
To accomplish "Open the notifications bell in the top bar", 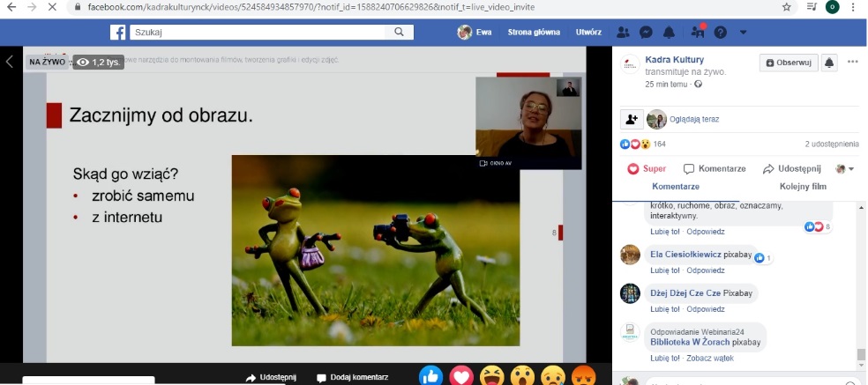I will (669, 33).
